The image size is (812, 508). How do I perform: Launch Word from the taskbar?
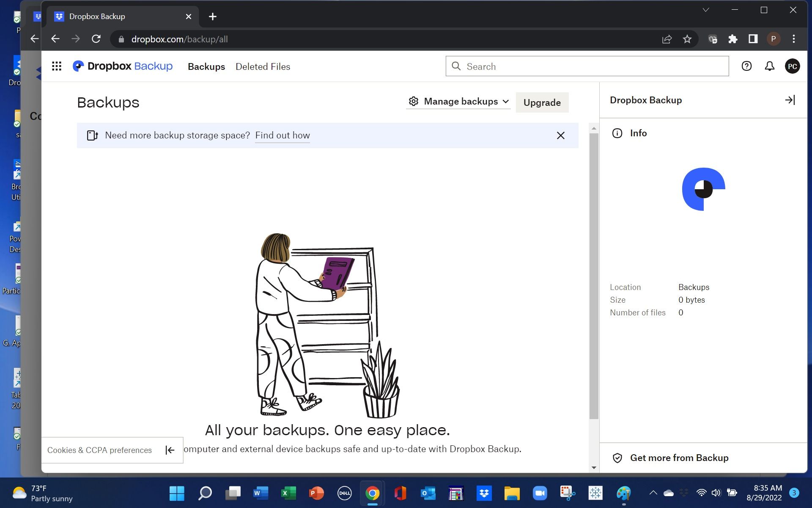(261, 493)
